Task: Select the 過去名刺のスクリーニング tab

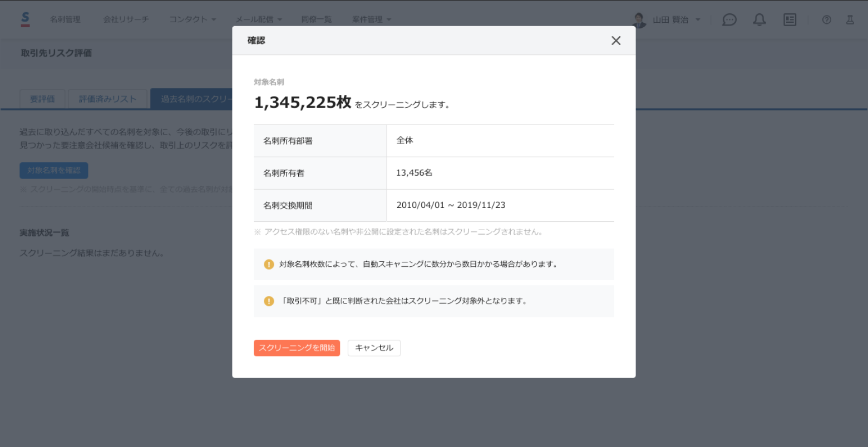Action: (191, 99)
